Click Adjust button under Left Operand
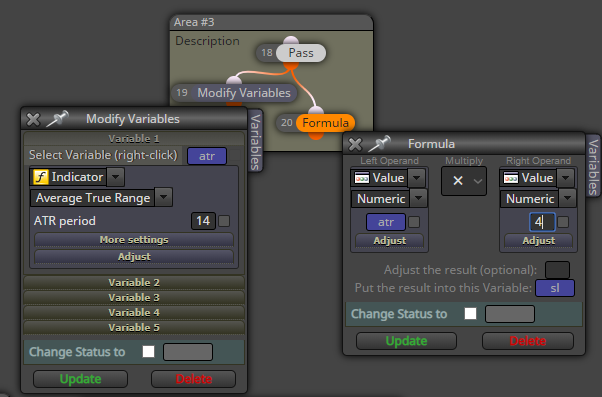Viewport: 602px width, 397px height. pyautogui.click(x=389, y=241)
